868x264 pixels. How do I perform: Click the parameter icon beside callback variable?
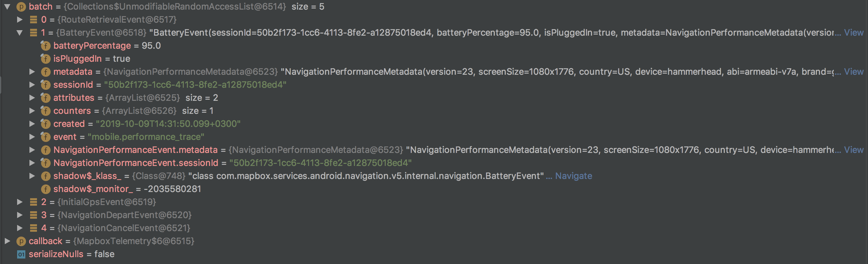21,241
